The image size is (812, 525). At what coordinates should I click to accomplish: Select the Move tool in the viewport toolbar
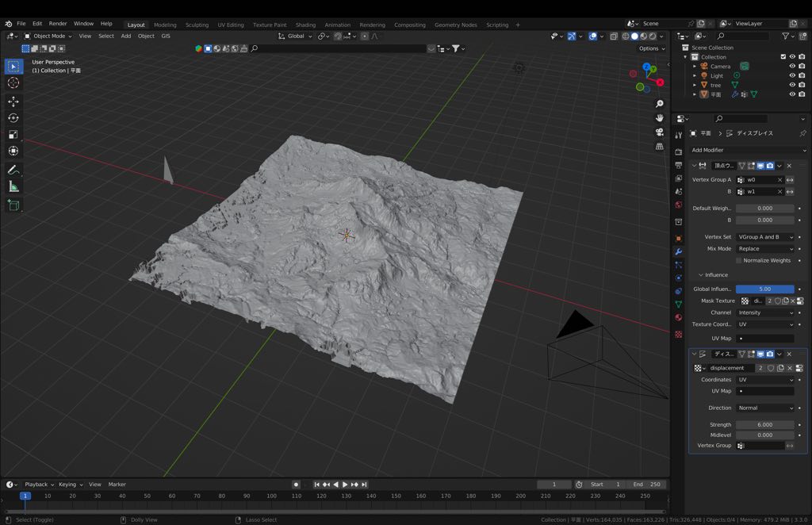pos(13,102)
